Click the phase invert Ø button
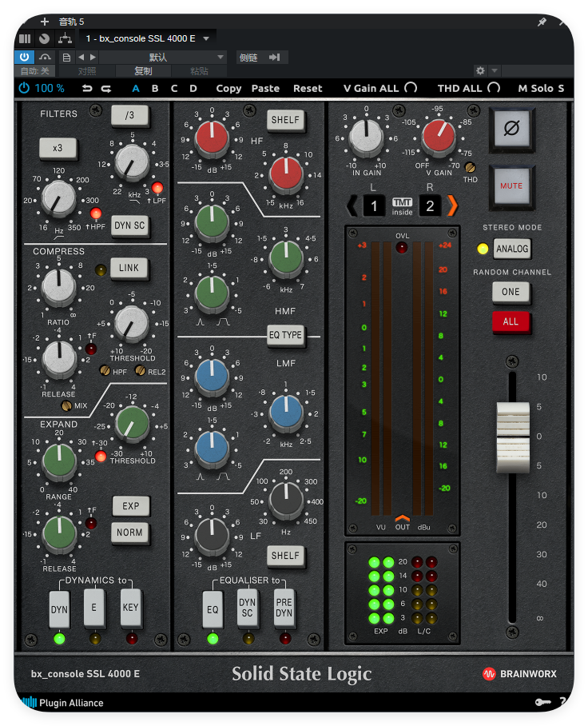This screenshot has width=588, height=726. point(511,128)
